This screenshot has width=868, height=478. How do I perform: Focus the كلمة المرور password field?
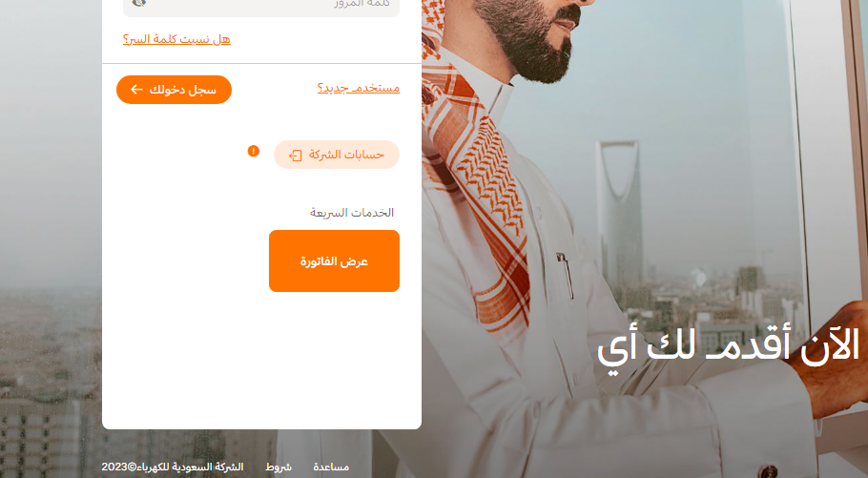(x=261, y=6)
